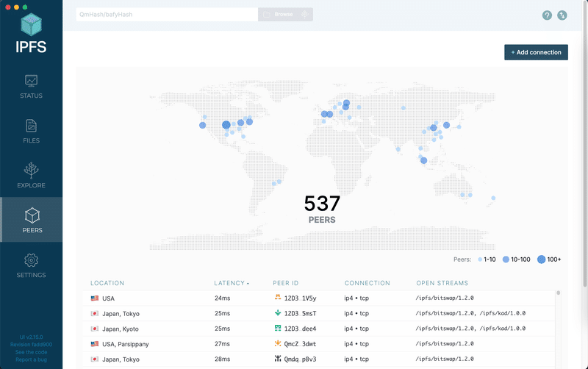Image resolution: width=588 pixels, height=369 pixels.
Task: Sort by Peer ID column header
Action: [x=286, y=283]
